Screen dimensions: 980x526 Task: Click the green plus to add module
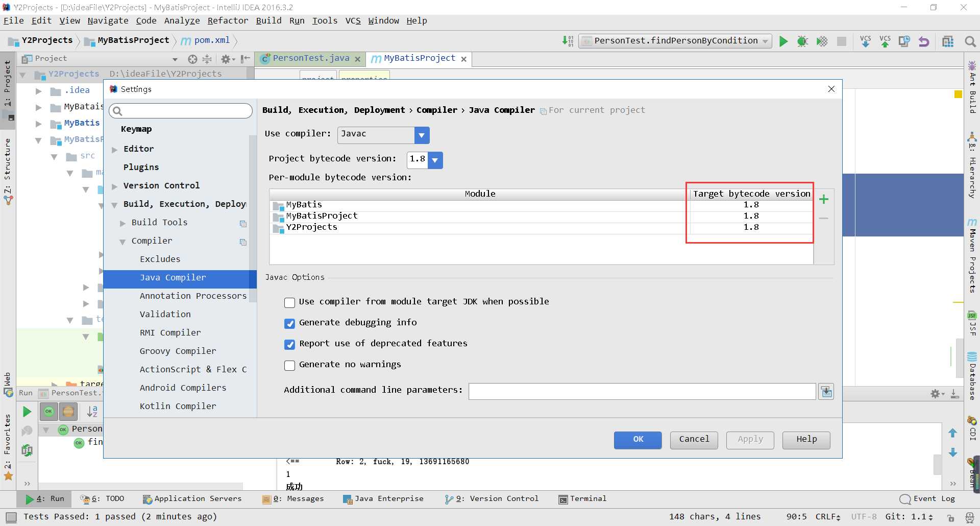click(824, 199)
